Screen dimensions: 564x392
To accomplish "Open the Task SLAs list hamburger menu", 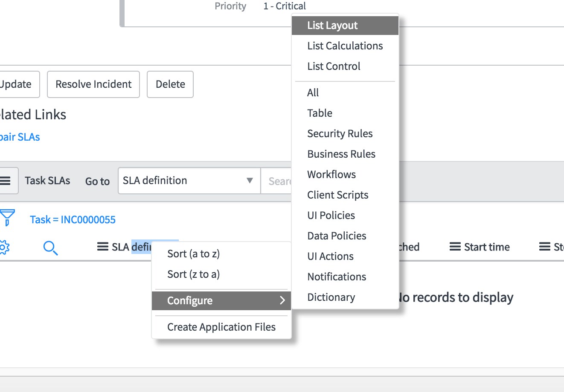I will [x=6, y=181].
